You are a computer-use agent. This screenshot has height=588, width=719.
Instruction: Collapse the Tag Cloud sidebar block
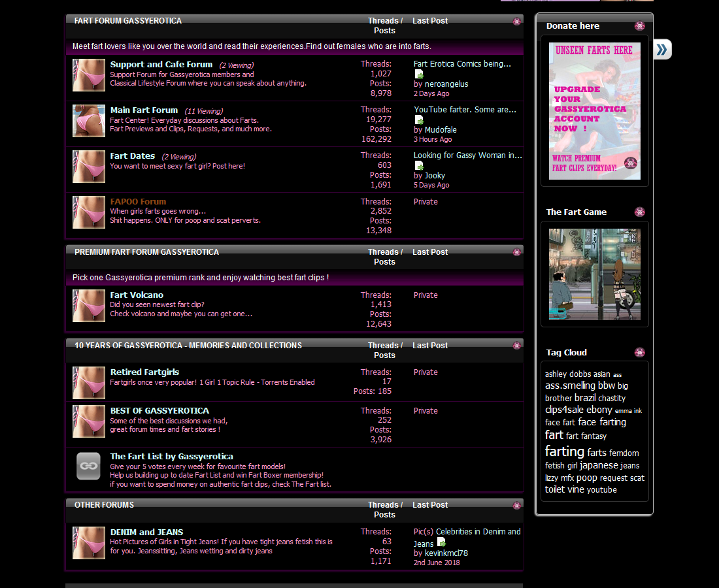point(639,353)
